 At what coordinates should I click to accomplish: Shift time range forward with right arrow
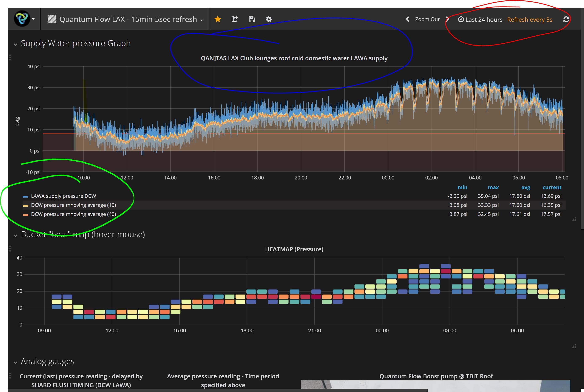[x=448, y=19]
